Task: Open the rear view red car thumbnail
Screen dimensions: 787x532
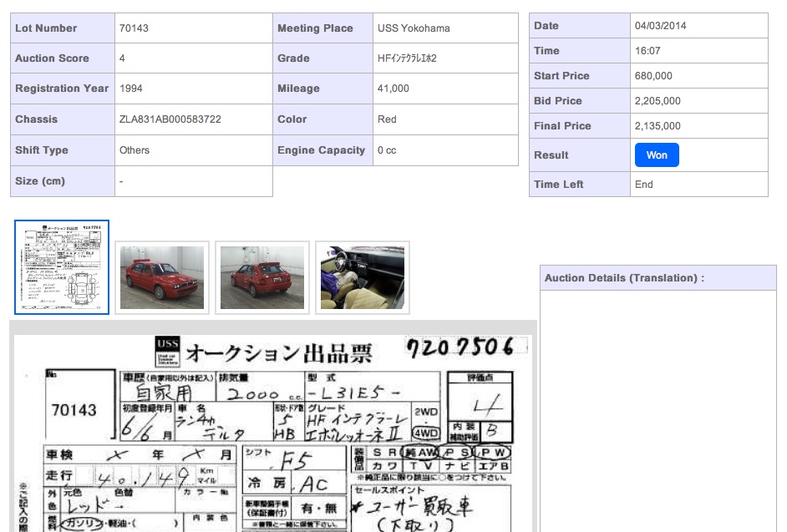Action: (262, 277)
